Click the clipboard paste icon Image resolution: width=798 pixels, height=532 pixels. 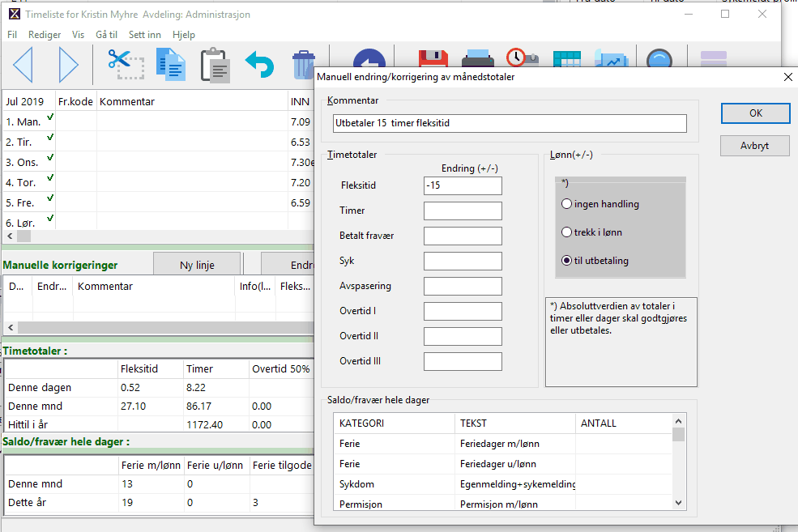pos(216,65)
